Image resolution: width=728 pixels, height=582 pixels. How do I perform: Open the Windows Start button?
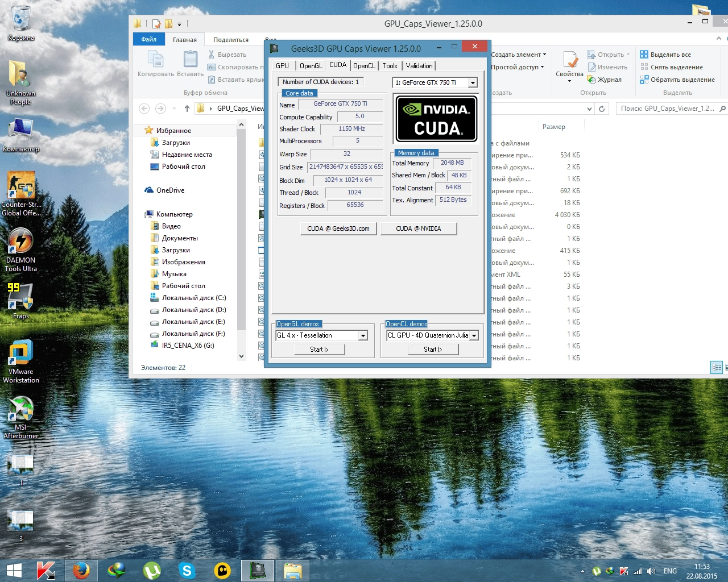[14, 571]
